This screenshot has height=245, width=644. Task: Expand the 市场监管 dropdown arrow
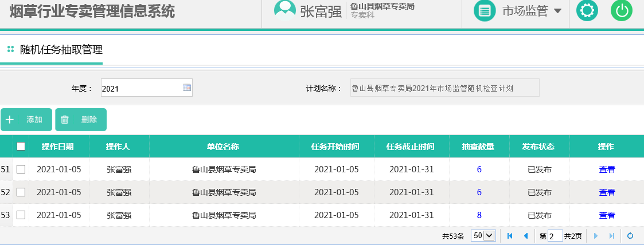(x=557, y=11)
